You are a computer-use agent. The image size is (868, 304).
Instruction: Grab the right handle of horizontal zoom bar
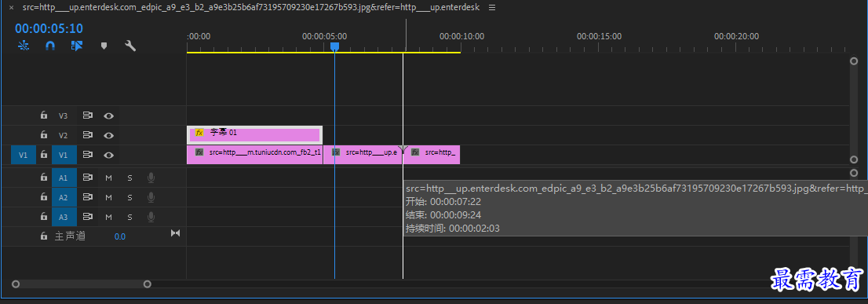(148, 284)
